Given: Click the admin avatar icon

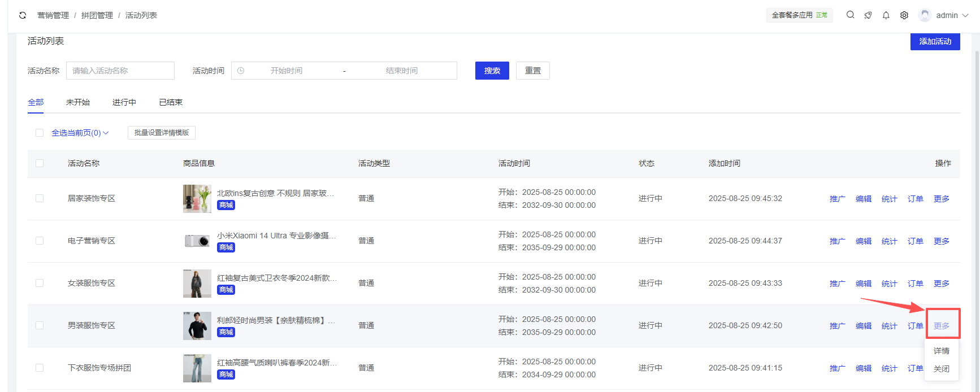Looking at the screenshot, I should [925, 15].
